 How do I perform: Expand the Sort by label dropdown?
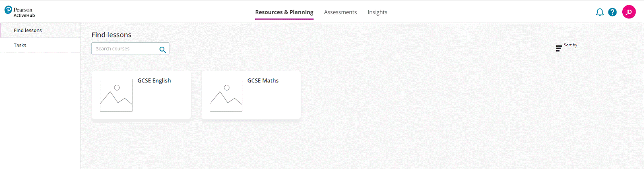coord(570,45)
